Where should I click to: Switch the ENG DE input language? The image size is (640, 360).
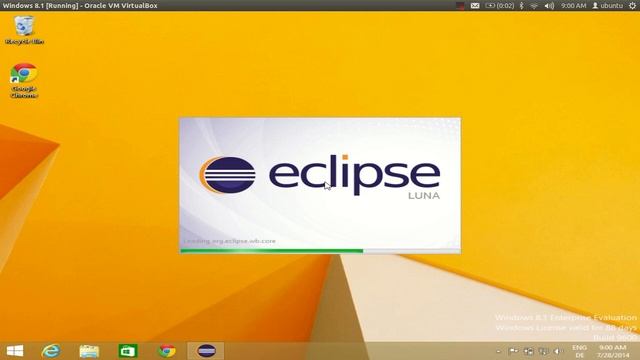point(579,351)
